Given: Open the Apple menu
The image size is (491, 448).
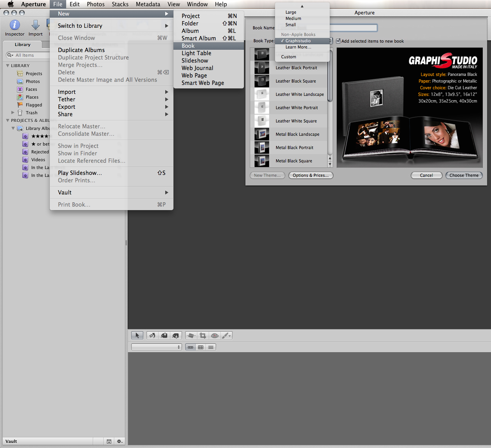Looking at the screenshot, I should 11,4.
